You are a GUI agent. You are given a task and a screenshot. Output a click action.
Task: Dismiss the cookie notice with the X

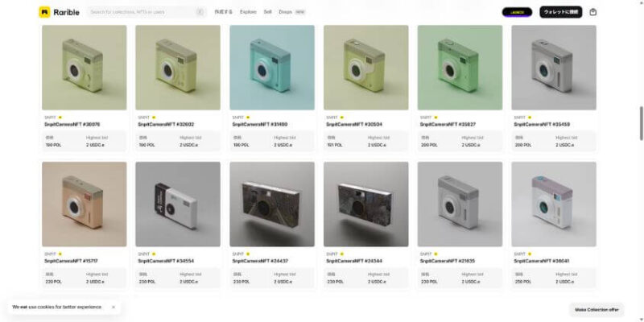pyautogui.click(x=114, y=307)
